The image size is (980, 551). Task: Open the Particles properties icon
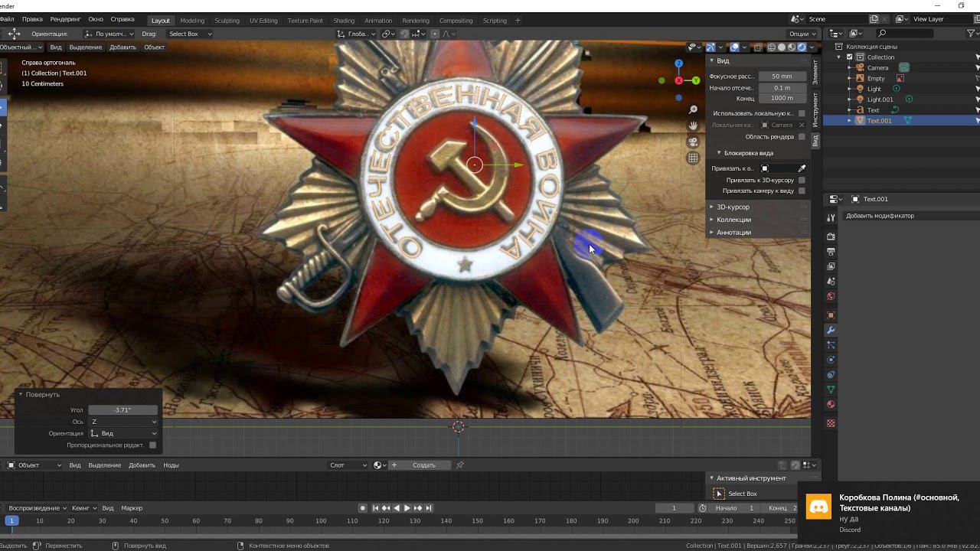click(x=831, y=345)
